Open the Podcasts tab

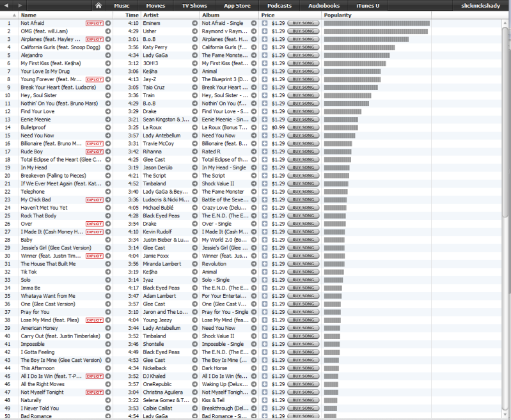point(279,6)
